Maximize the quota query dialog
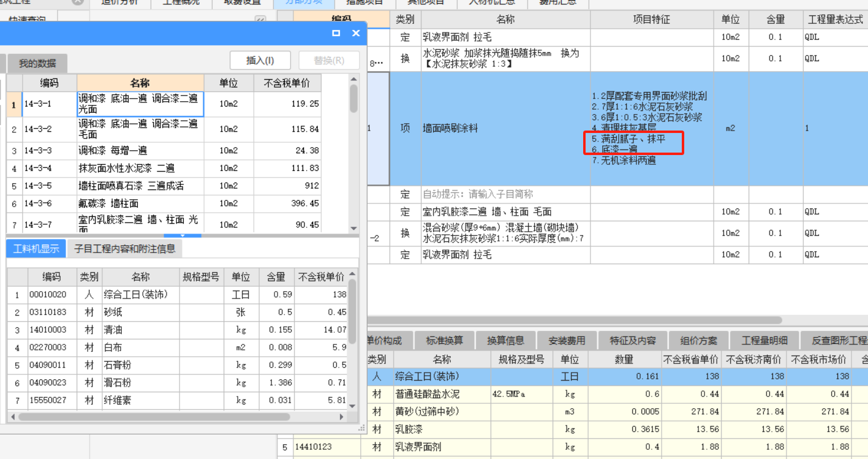Image resolution: width=868 pixels, height=459 pixels. 336,33
